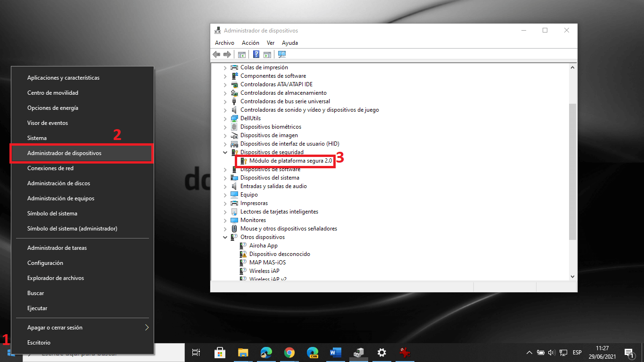
Task: Select the Airoha App device
Action: 263,246
